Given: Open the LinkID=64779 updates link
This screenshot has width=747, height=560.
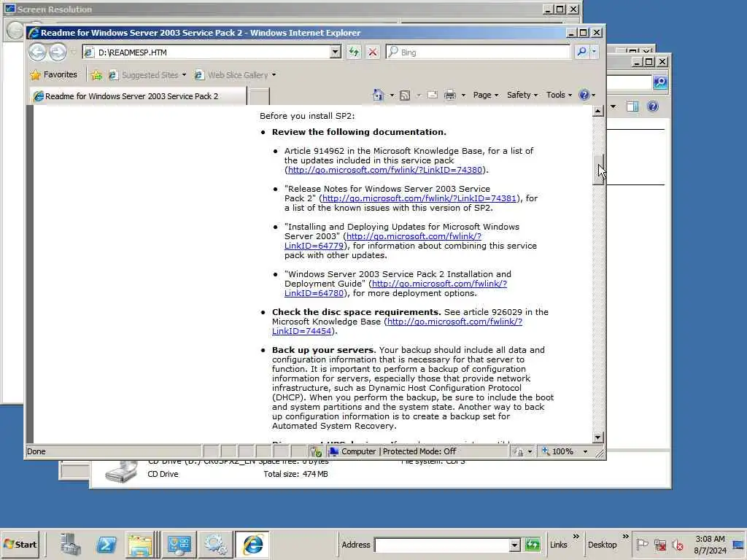Looking at the screenshot, I should pyautogui.click(x=414, y=236).
